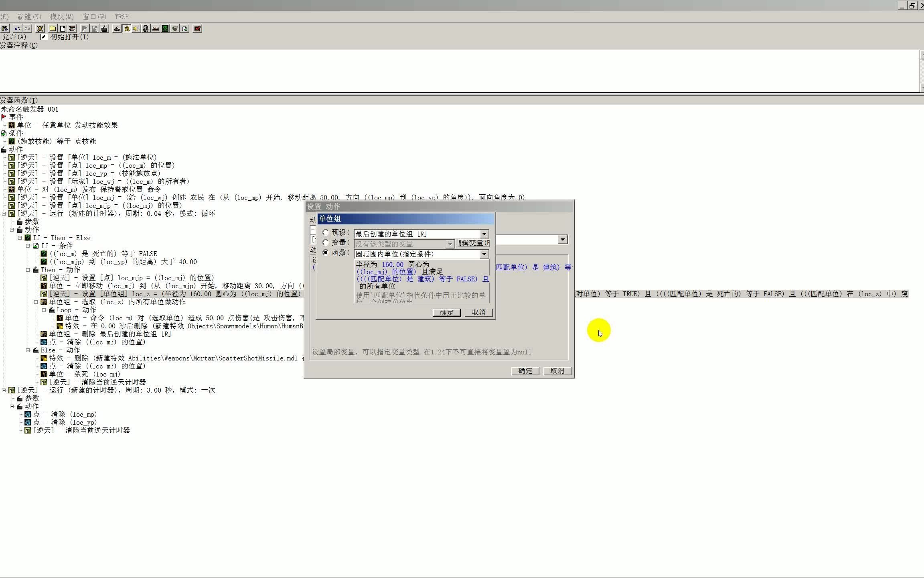The width and height of the screenshot is (924, 578).
Task: Open the 模块(M) menu
Action: click(x=62, y=17)
